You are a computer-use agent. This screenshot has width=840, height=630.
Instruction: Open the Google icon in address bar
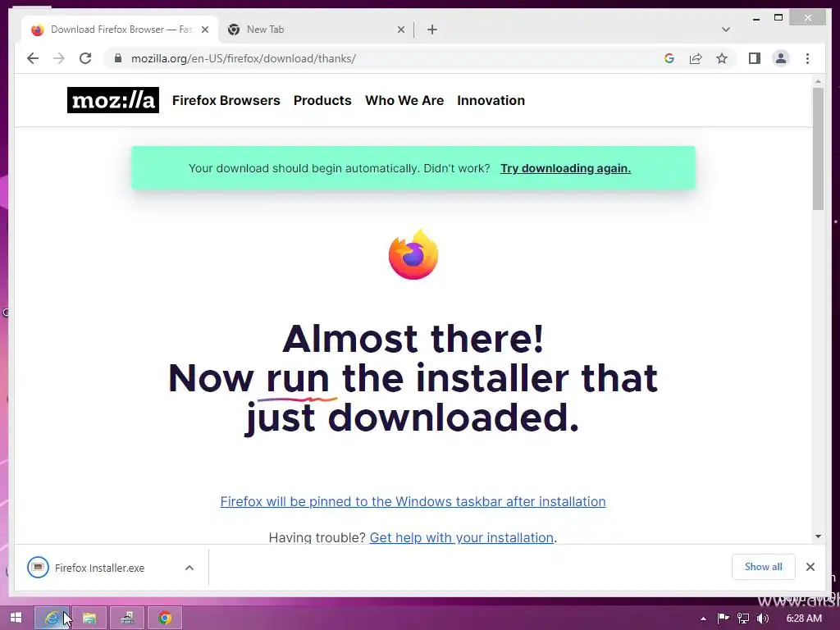point(669,58)
